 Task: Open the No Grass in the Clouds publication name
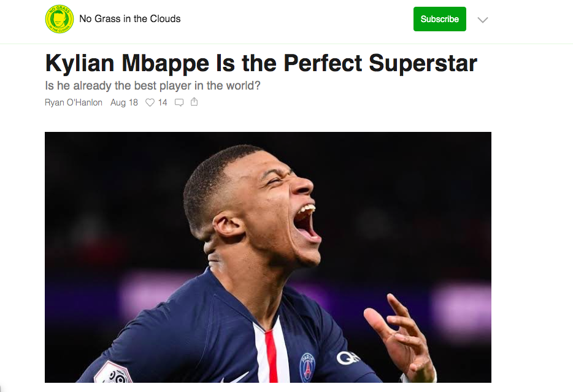130,18
